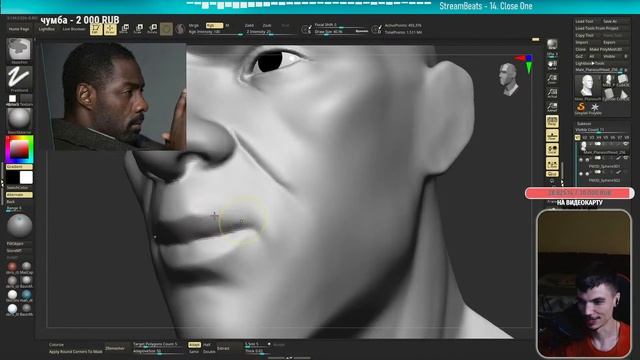
Task: Select the Actual size icon
Action: [x=552, y=93]
